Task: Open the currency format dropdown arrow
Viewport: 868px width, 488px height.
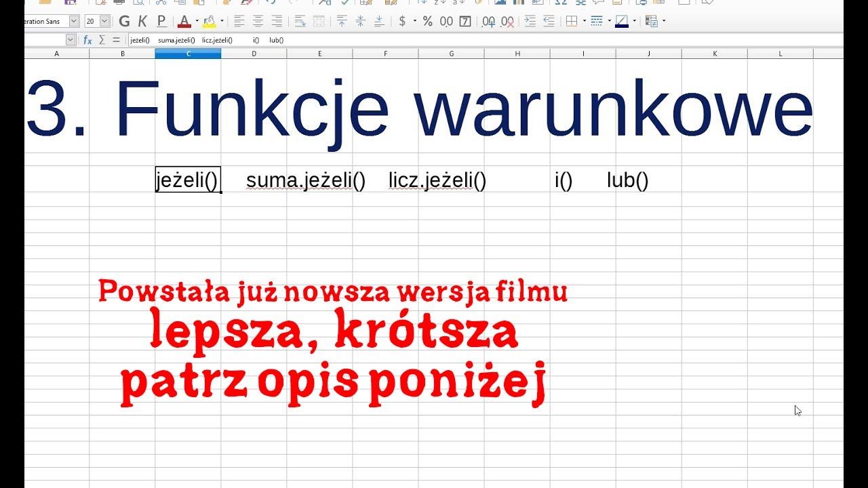Action: 414,21
